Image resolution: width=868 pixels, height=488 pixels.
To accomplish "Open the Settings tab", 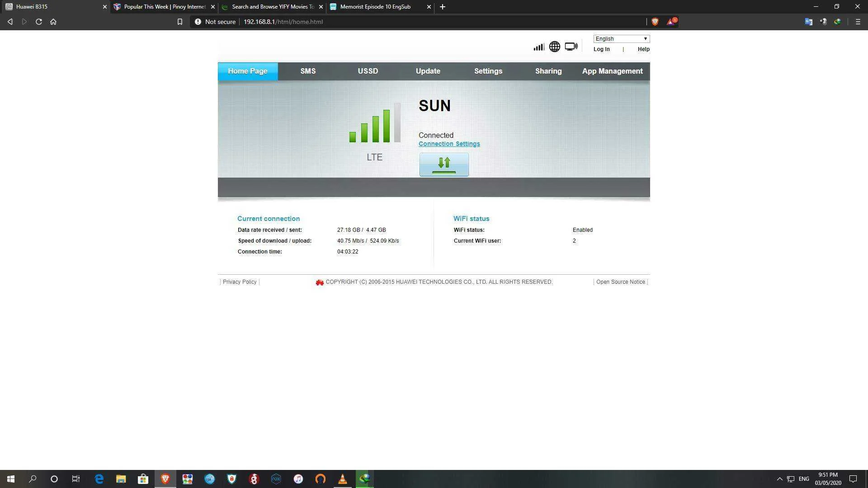I will coord(488,71).
